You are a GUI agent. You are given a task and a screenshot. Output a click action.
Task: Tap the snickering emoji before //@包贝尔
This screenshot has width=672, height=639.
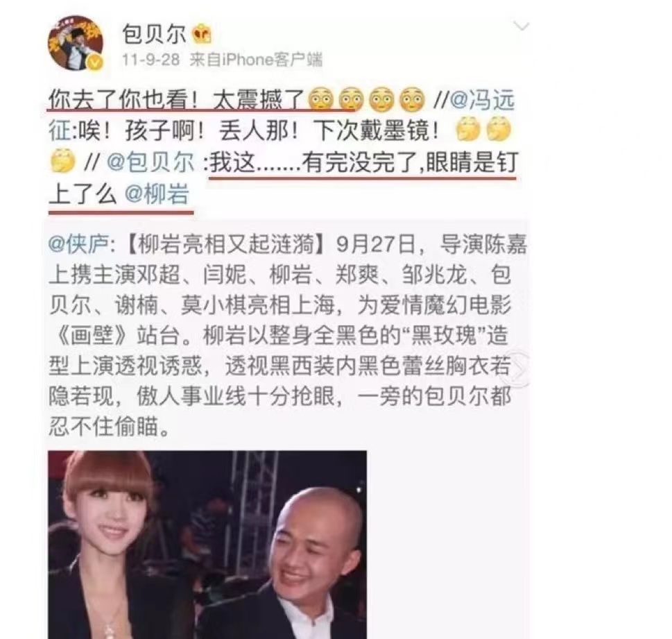[62, 162]
